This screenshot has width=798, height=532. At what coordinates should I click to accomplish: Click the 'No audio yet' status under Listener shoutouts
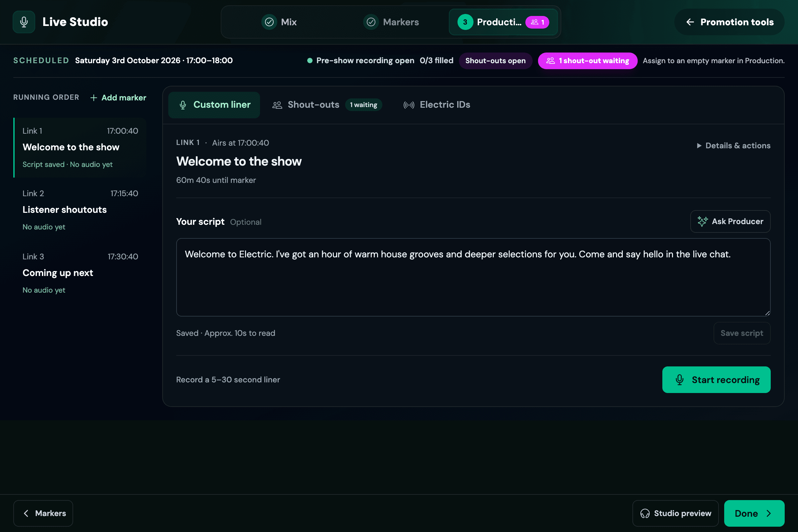44,227
